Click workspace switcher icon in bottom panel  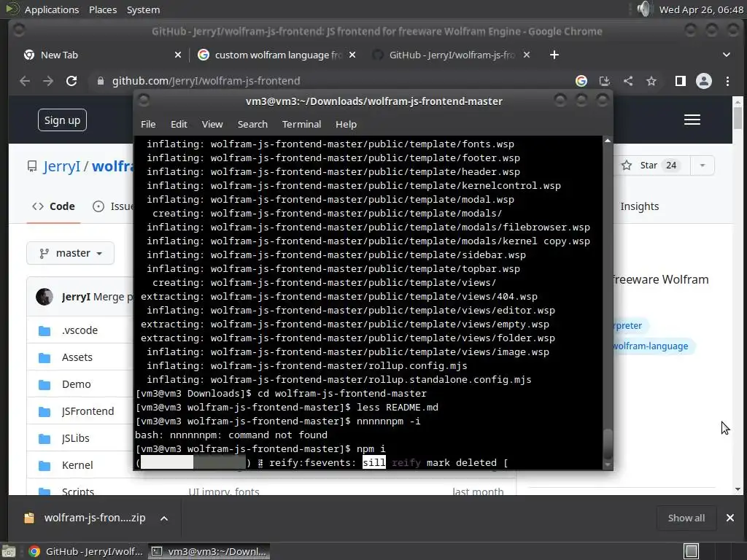coord(692,551)
